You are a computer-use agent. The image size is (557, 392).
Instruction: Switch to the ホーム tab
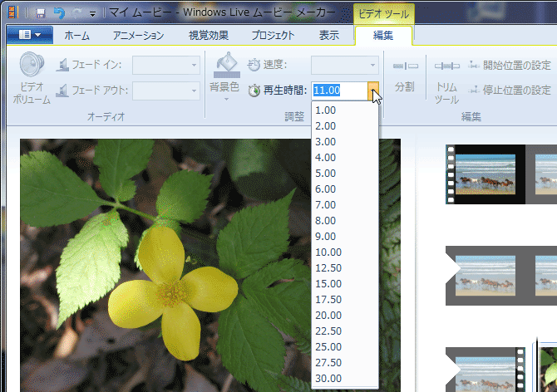point(77,36)
